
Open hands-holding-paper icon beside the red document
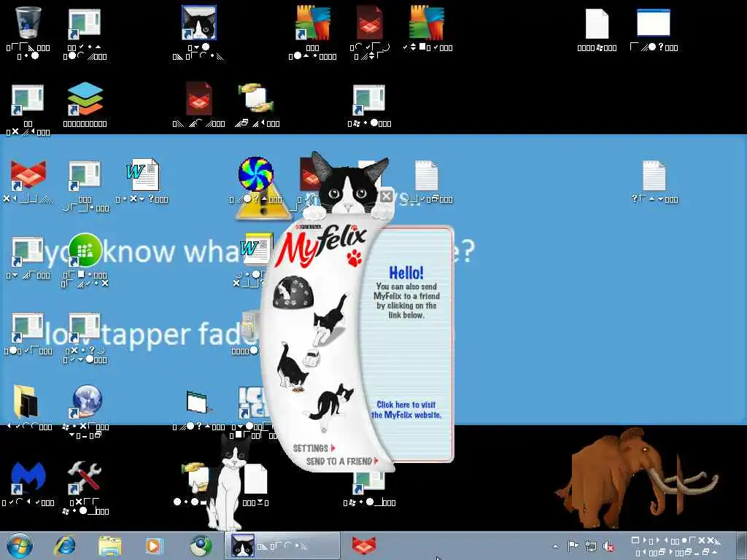click(256, 98)
